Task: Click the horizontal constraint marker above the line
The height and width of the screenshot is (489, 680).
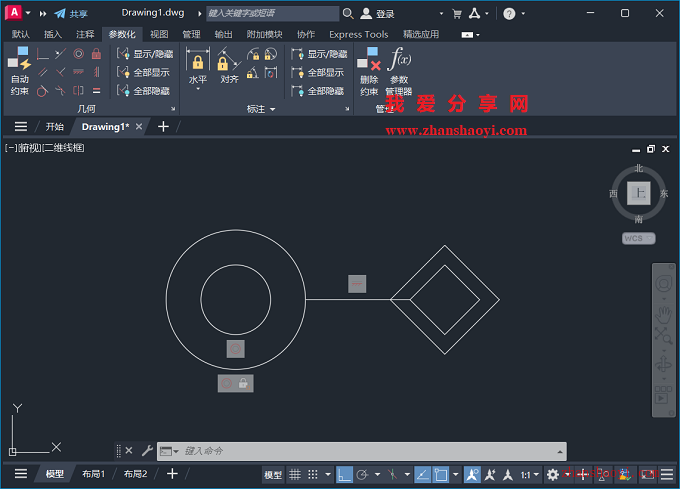Action: click(x=357, y=284)
